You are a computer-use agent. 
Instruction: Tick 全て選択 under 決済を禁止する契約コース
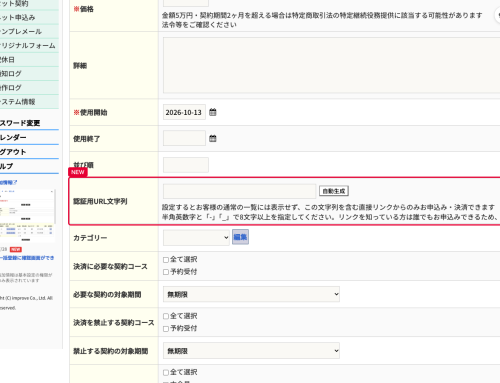click(166, 316)
